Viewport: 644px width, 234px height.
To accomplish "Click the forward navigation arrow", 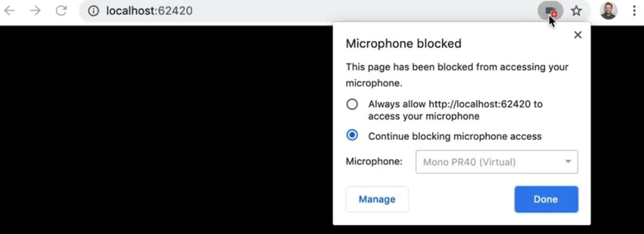I will point(36,11).
